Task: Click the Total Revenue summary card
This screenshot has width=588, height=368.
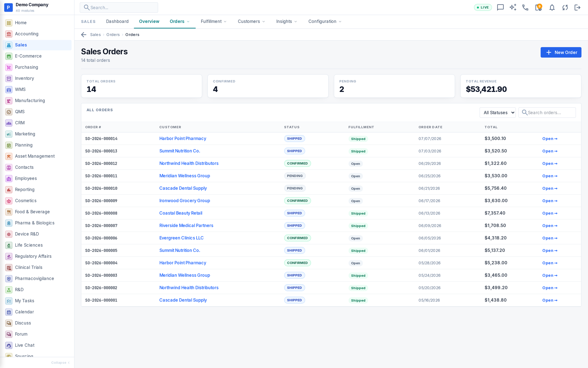Action: (x=521, y=86)
